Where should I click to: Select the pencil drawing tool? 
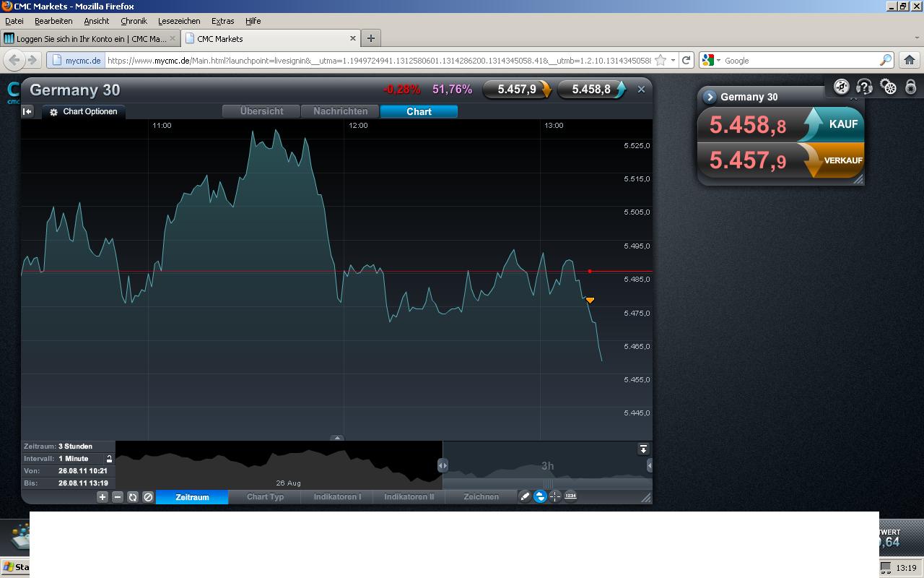(x=525, y=496)
